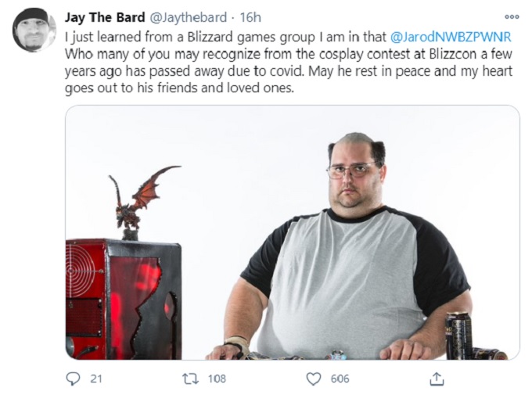Screen dimensions: 532x395
Task: Open the 16h timestamp link
Action: (250, 17)
